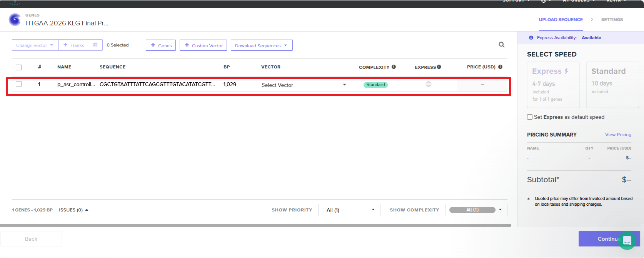Image resolution: width=644 pixels, height=258 pixels.
Task: Click the horizontal scrollbar below the table
Action: [255, 225]
